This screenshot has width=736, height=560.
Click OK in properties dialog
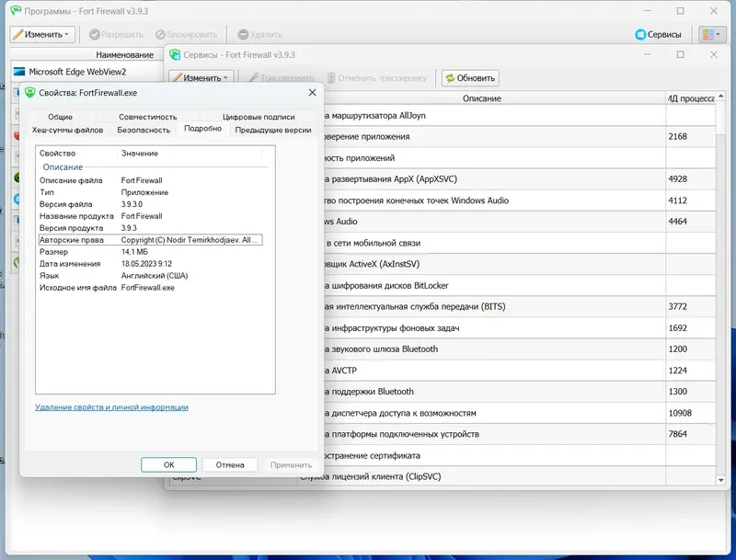pyautogui.click(x=168, y=464)
